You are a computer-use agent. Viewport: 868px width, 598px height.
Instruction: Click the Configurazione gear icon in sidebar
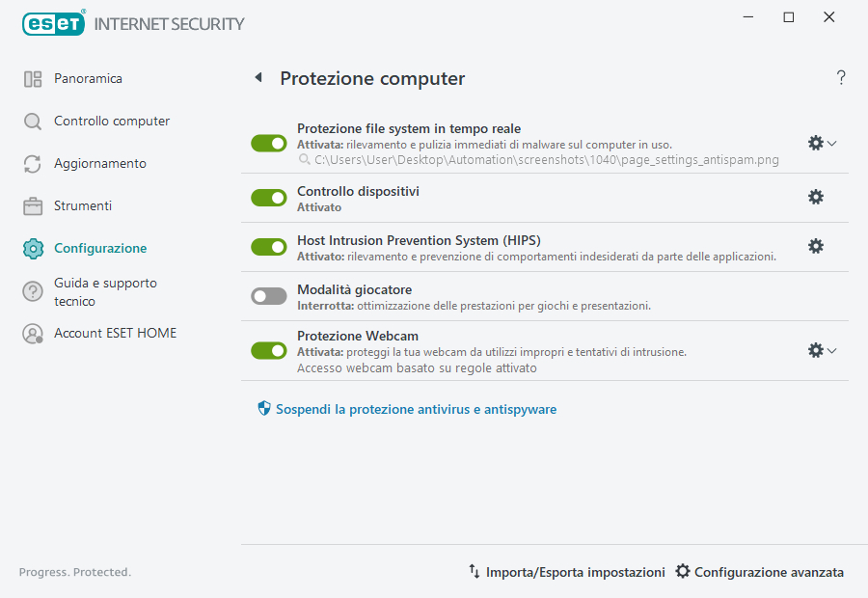(x=32, y=248)
